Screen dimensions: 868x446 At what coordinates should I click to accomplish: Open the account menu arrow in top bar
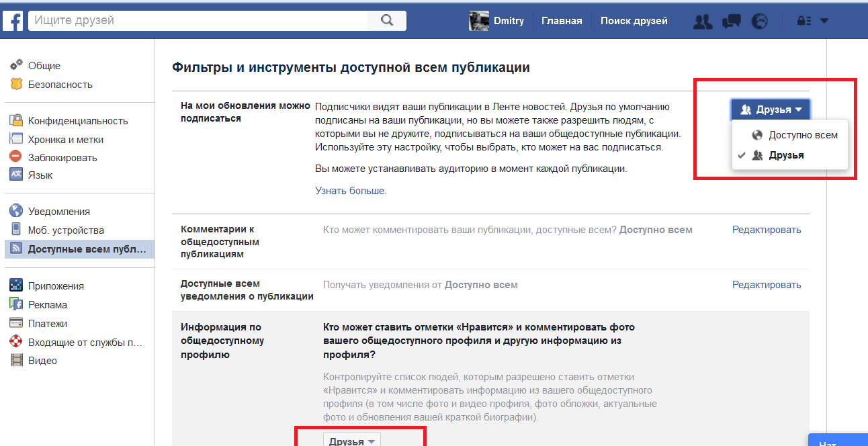tap(824, 21)
